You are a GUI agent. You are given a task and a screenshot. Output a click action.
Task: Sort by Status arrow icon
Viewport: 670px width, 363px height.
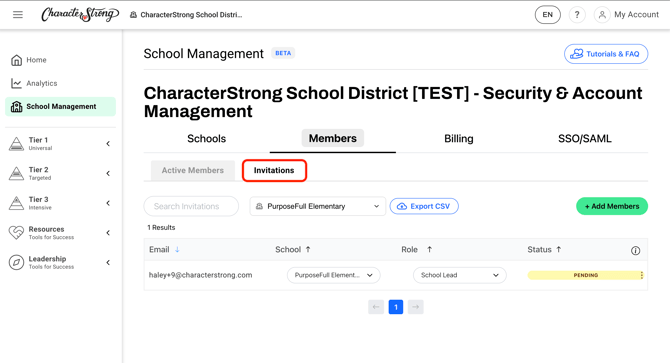[558, 249]
